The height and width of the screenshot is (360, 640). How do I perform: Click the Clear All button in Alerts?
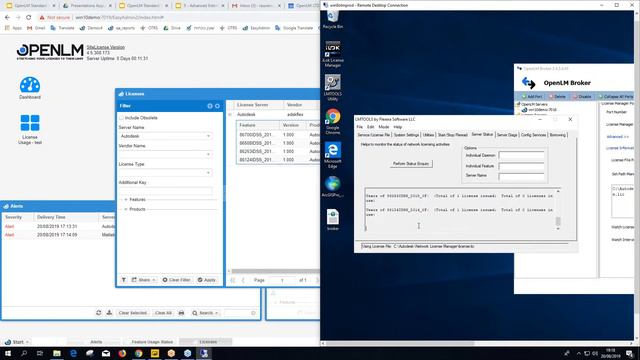coord(163,313)
